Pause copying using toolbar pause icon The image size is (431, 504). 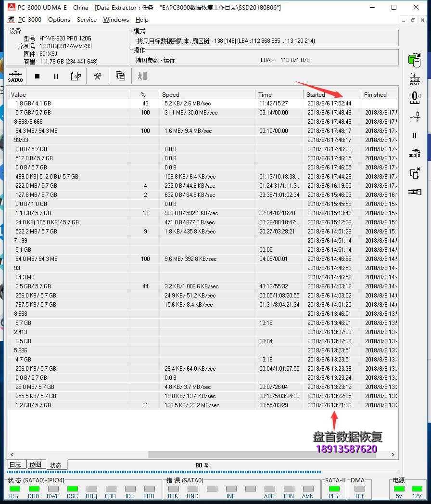tap(56, 76)
